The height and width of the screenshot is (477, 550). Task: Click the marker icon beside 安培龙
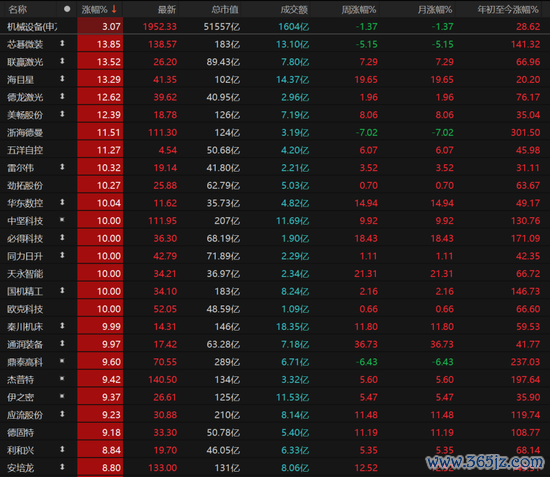[62, 467]
